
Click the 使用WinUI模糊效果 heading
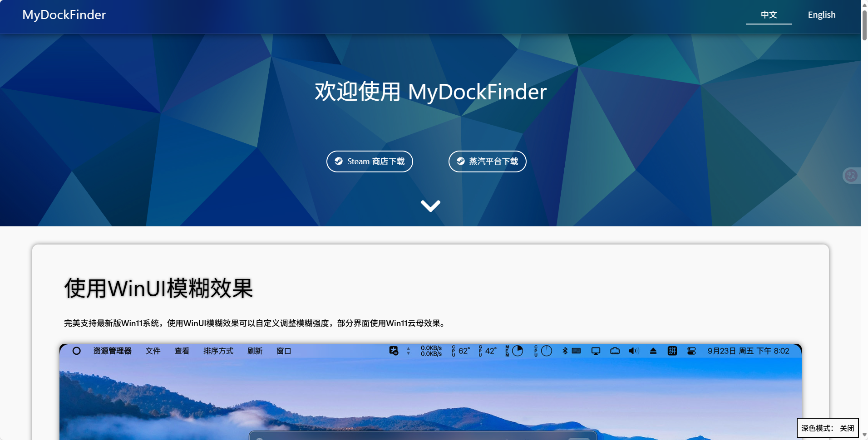[158, 288]
